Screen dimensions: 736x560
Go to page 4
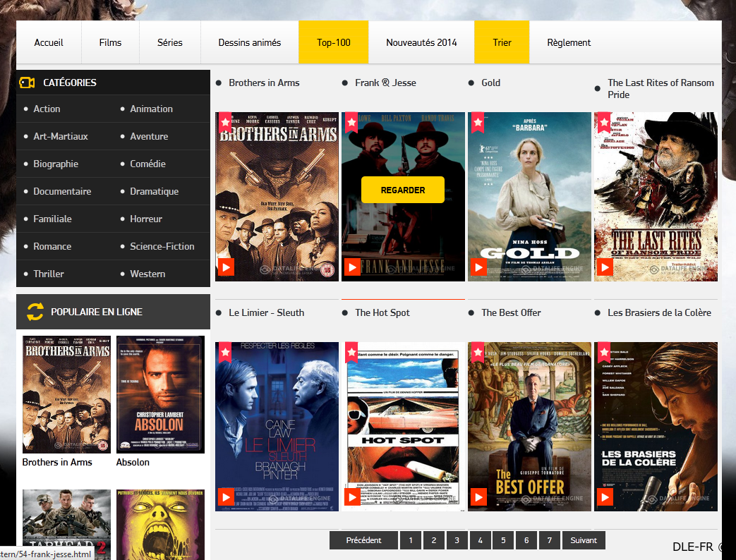coord(480,540)
